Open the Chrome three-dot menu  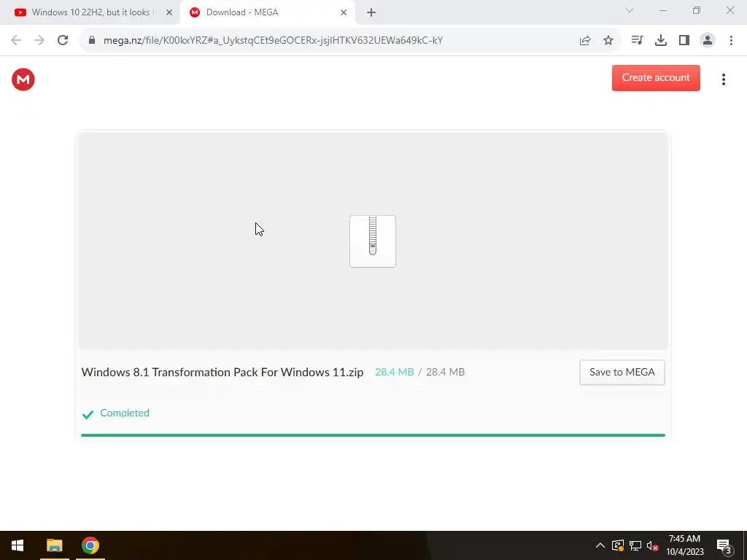pos(731,40)
